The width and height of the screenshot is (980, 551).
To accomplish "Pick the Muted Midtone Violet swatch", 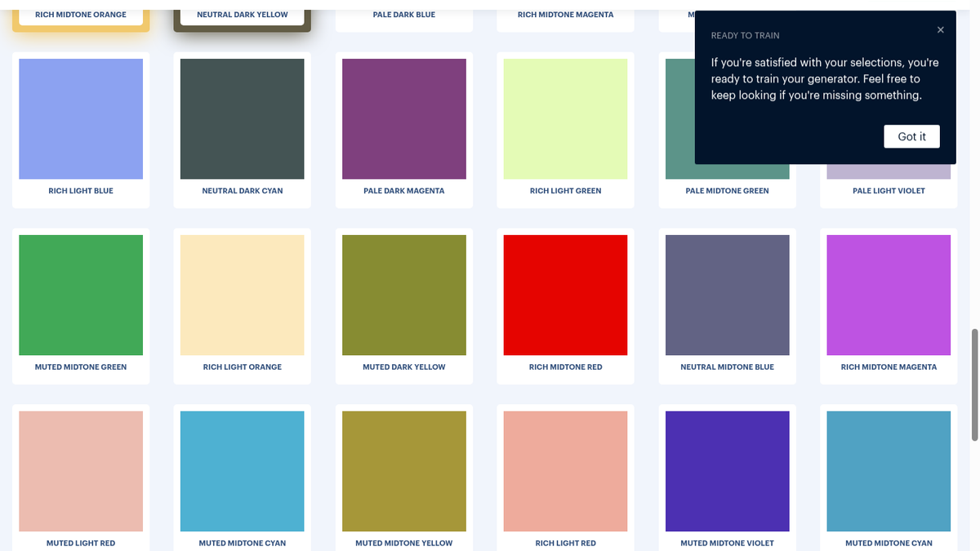I will pos(728,478).
